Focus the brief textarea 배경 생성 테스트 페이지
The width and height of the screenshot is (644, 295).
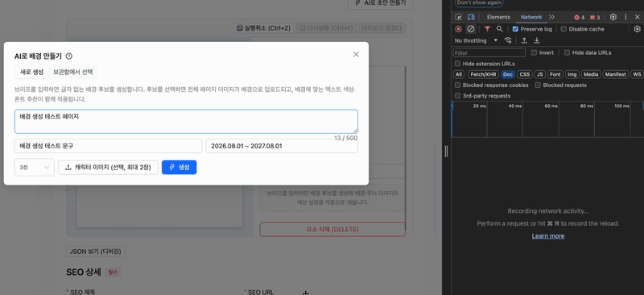point(186,122)
